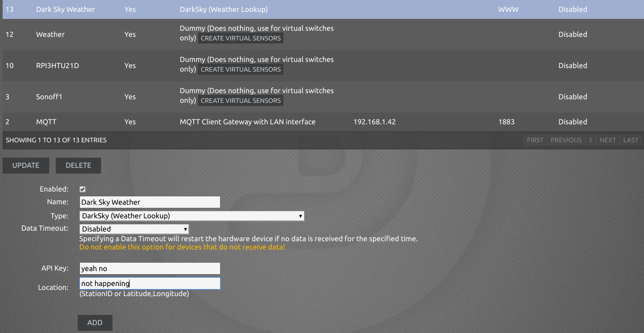Click Yes cell in Sonoff1 row
The image size is (644, 333).
(130, 97)
